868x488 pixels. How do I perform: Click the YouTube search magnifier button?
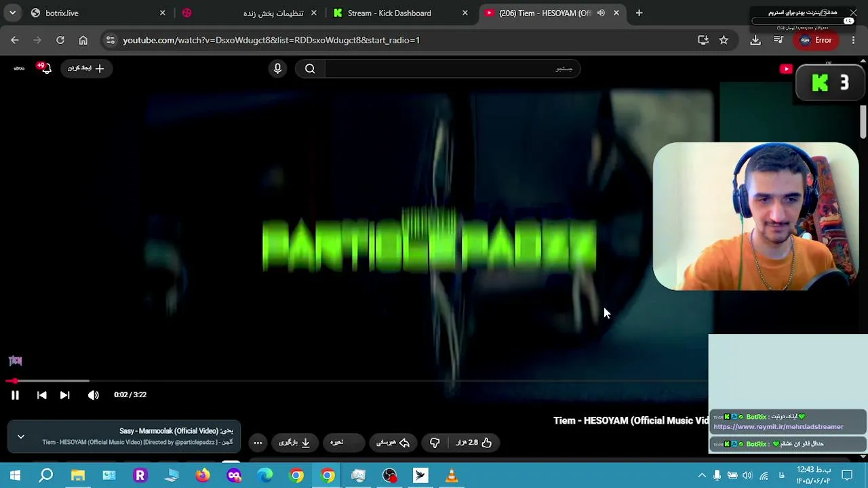[x=310, y=68]
